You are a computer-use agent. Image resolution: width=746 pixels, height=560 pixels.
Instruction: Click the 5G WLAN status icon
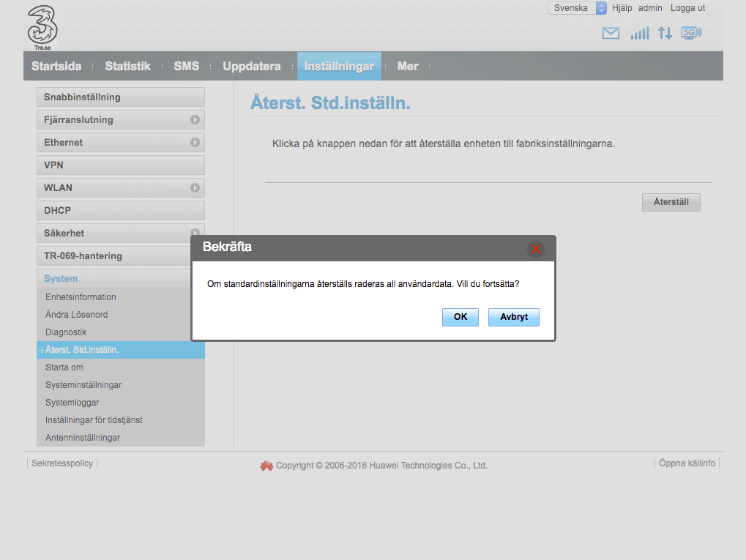coord(691,33)
